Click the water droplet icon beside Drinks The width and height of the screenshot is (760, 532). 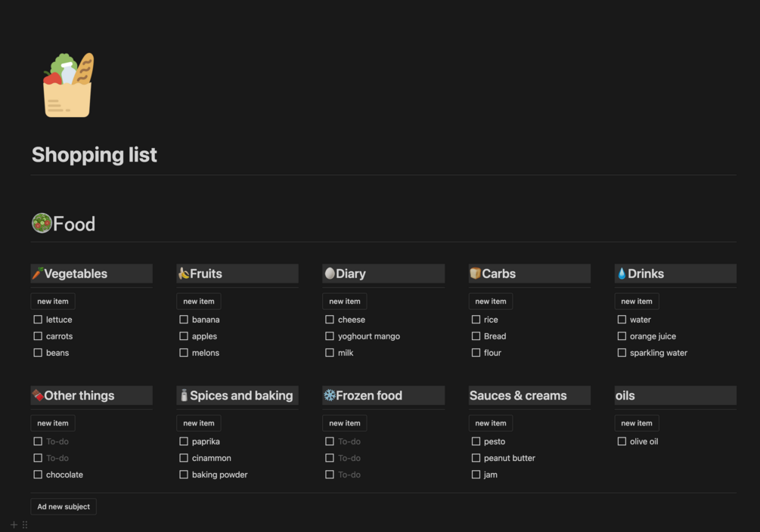click(x=622, y=274)
